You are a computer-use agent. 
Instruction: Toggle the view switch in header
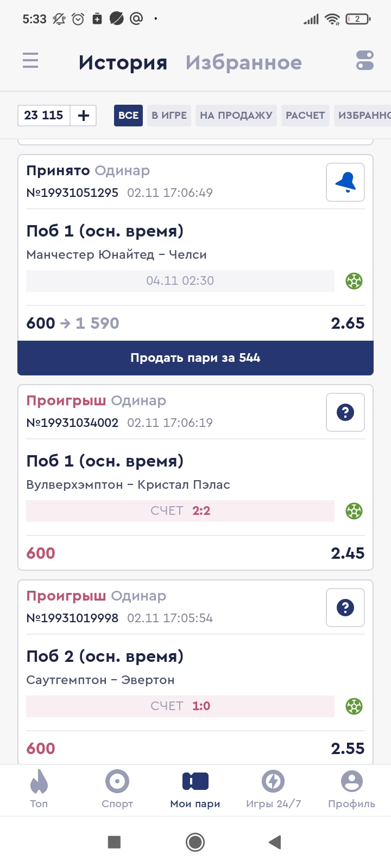point(365,60)
